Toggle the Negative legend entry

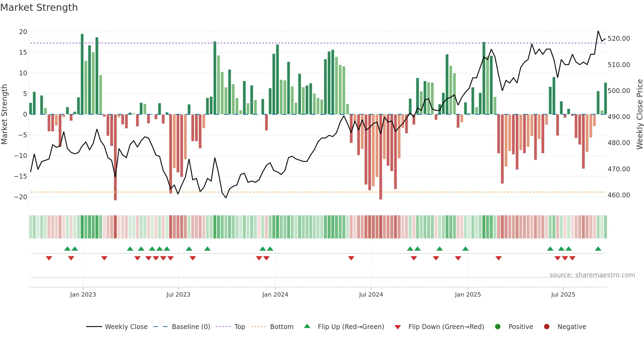[565, 327]
